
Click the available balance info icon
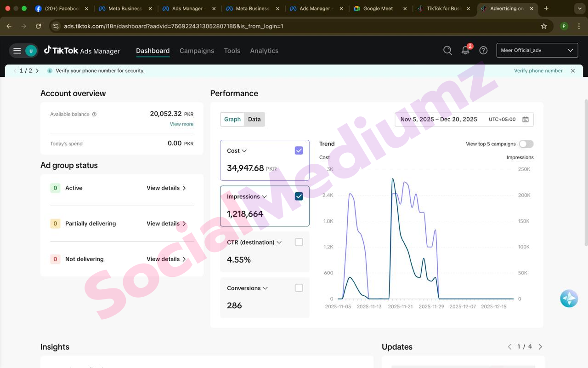coord(95,115)
